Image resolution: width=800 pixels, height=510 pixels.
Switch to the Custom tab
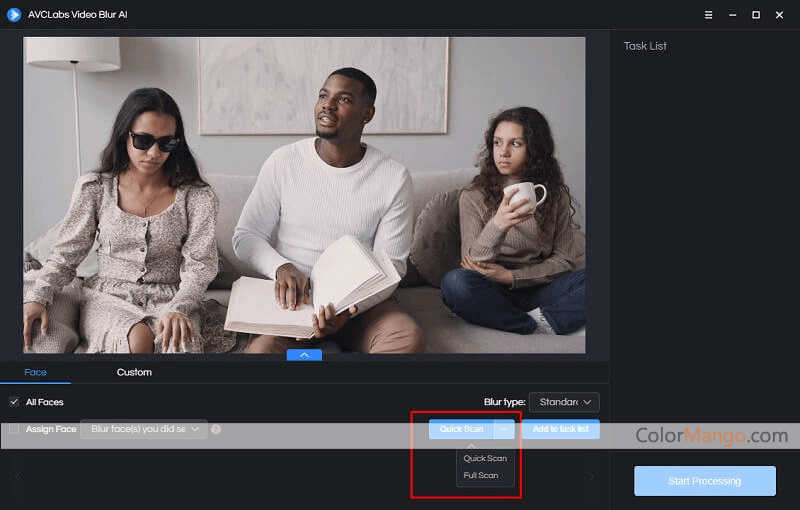[134, 372]
